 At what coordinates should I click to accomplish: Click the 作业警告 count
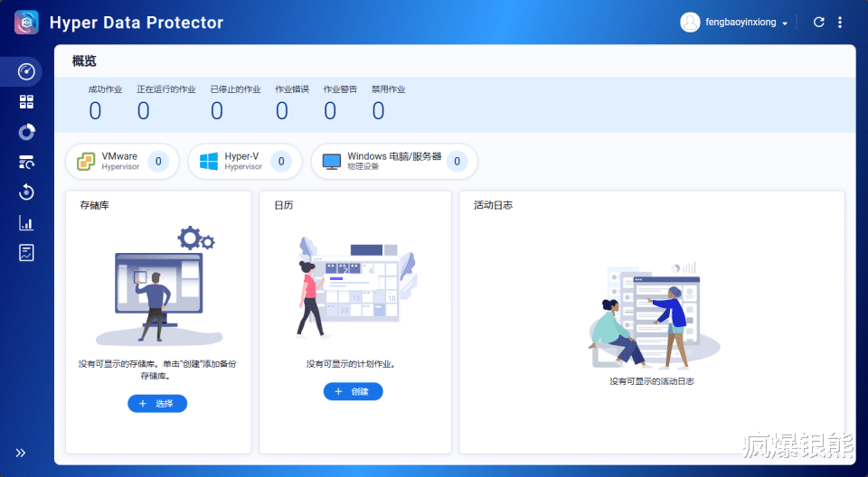(330, 111)
